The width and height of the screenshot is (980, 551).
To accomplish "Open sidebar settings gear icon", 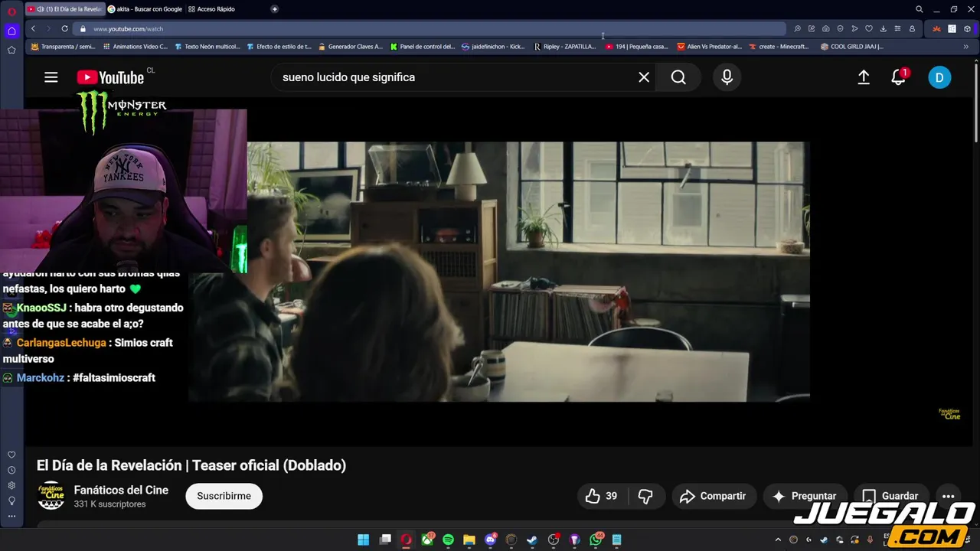I will (11, 485).
